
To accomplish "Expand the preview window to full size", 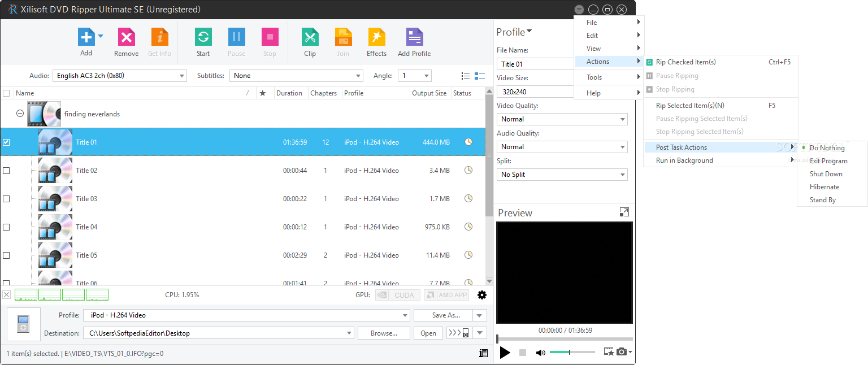I will [x=624, y=212].
